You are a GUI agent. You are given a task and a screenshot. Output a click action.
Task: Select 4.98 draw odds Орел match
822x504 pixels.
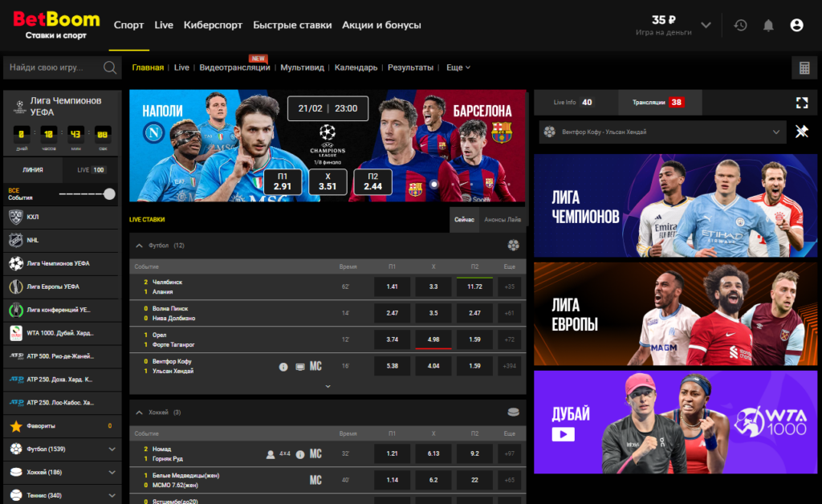pos(433,339)
